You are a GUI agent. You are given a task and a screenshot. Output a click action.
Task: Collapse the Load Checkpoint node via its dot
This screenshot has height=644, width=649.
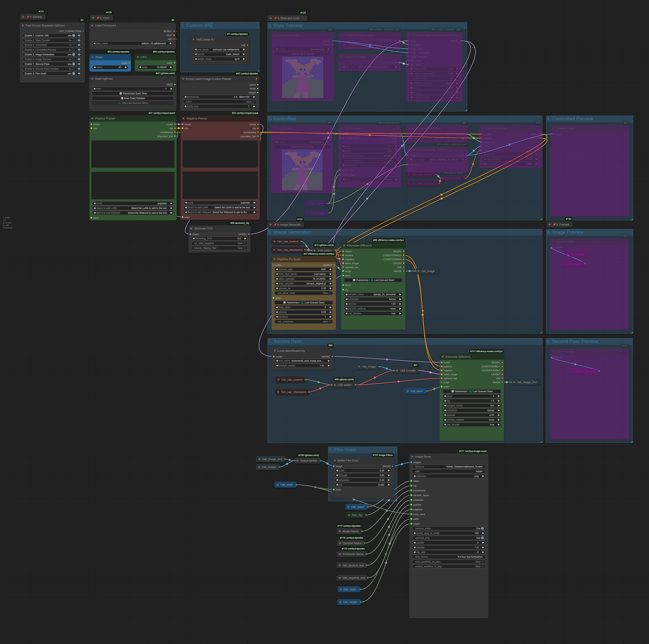[92, 25]
